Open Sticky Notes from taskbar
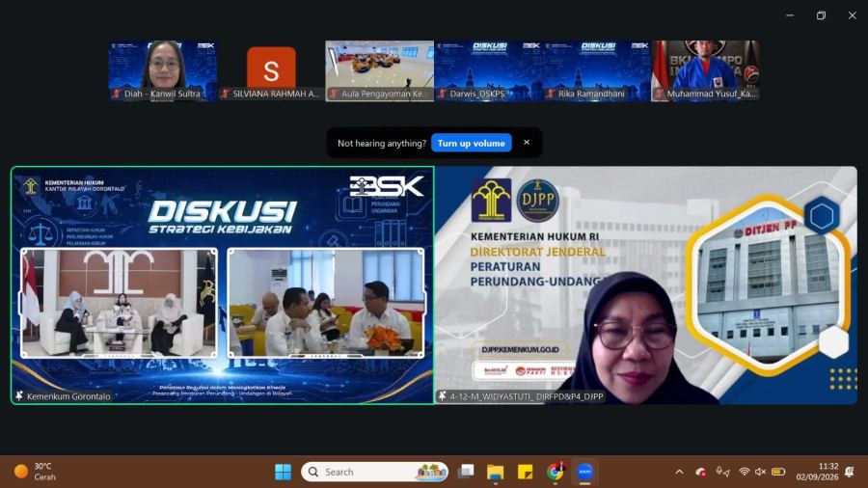This screenshot has width=868, height=488. 525,472
